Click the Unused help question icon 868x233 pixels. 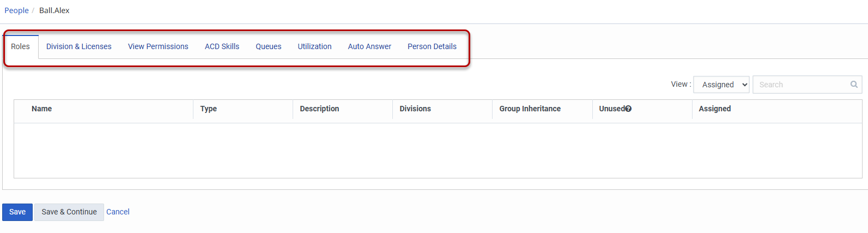click(x=628, y=109)
